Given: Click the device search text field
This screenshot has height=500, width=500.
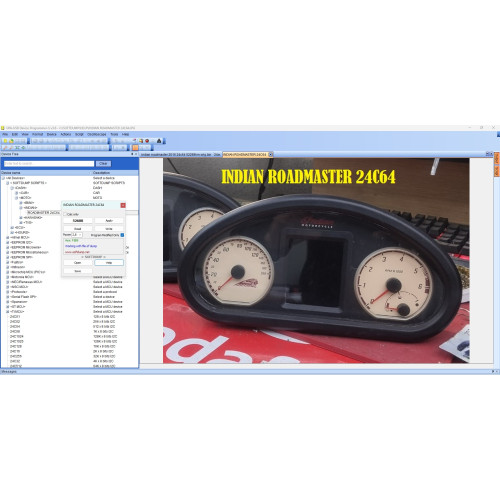Looking at the screenshot, I should pos(49,164).
